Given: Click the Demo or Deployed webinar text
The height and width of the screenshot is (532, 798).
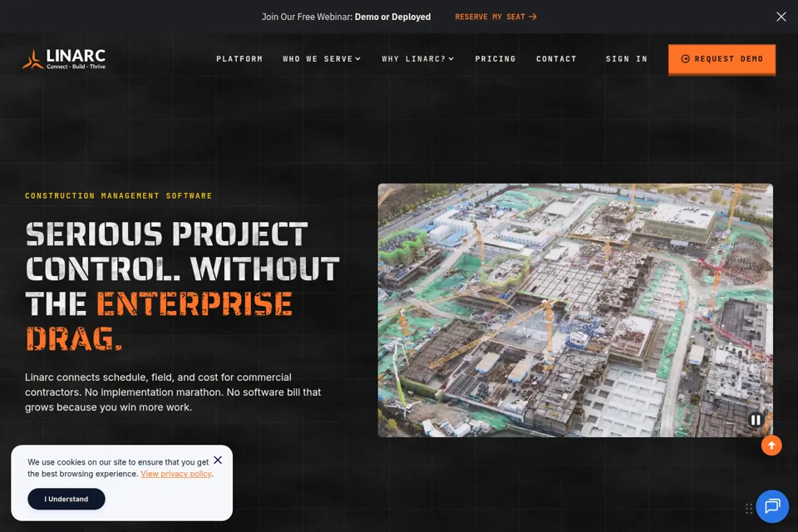Looking at the screenshot, I should [x=392, y=17].
